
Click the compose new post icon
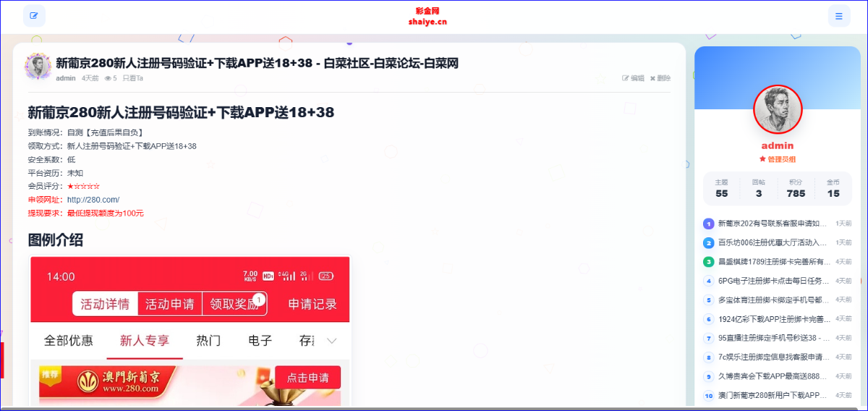pyautogui.click(x=34, y=16)
